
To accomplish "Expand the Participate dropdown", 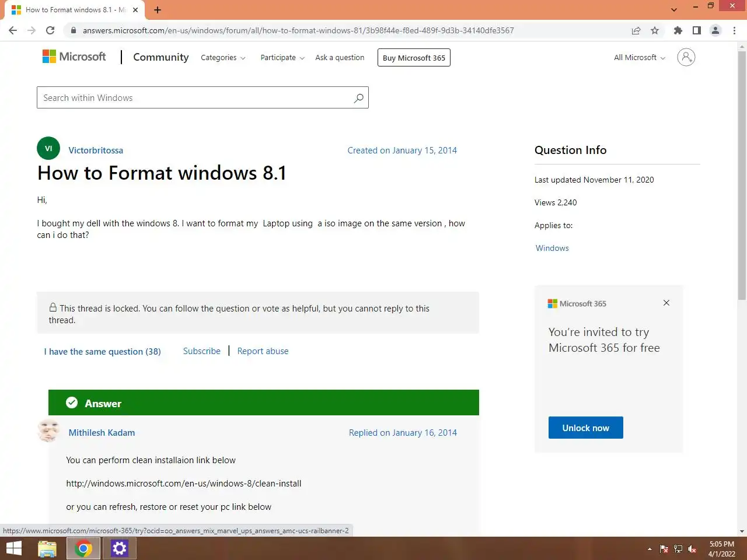I will coord(282,58).
